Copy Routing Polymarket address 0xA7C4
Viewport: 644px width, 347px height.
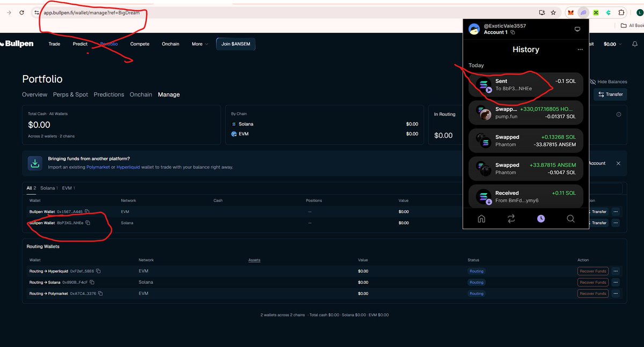tap(100, 293)
